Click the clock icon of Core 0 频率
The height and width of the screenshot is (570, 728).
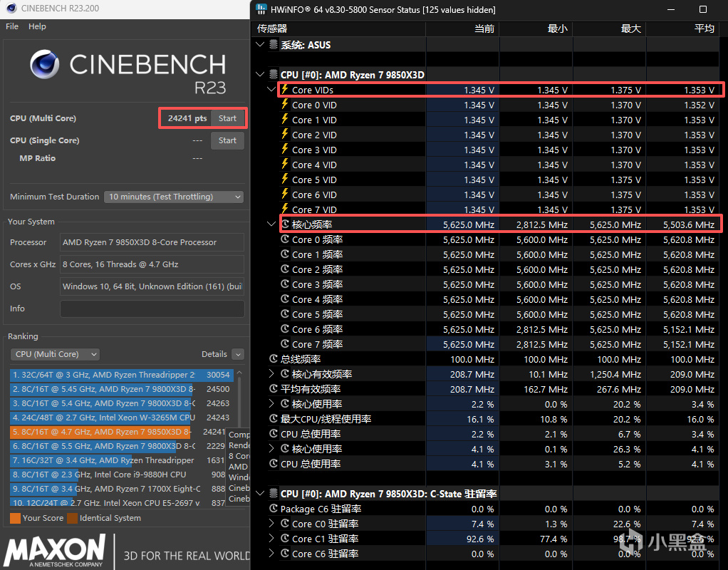pyautogui.click(x=286, y=239)
